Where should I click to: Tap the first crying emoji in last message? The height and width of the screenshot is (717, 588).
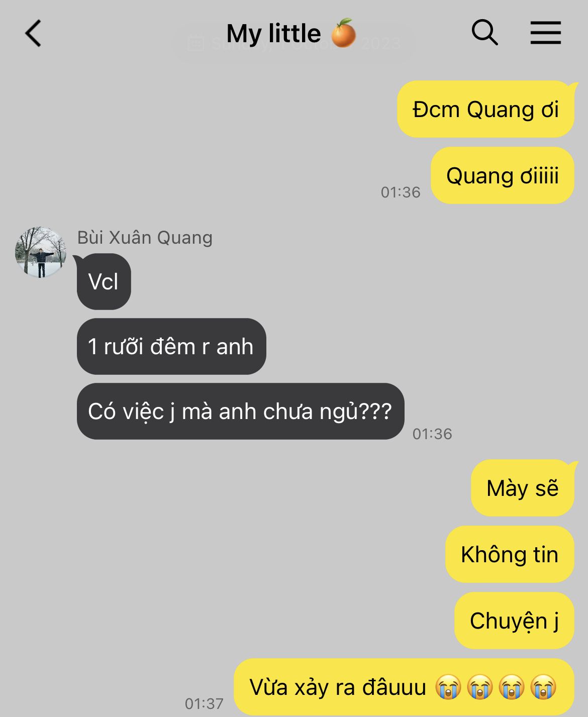tap(448, 687)
